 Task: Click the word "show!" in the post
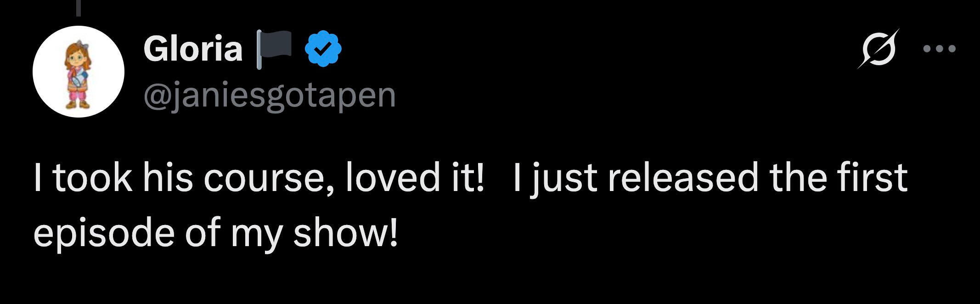pyautogui.click(x=345, y=233)
